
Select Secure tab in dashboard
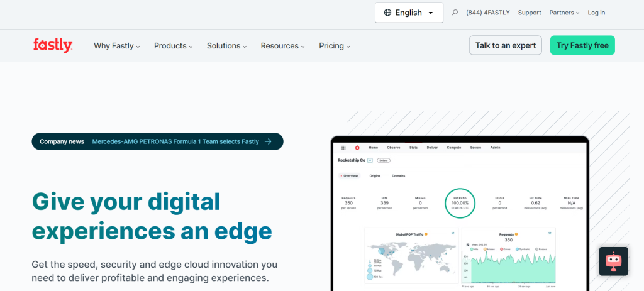[x=475, y=147]
